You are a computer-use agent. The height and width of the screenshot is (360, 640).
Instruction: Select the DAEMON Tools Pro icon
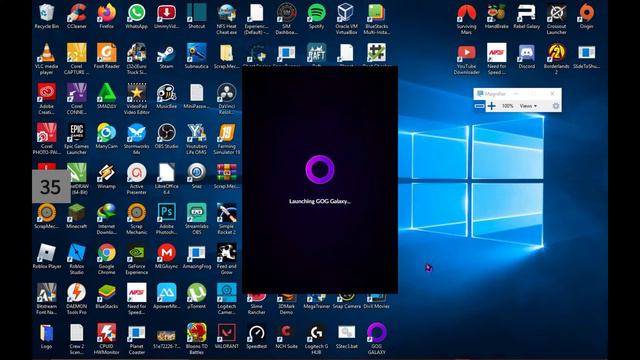[77, 299]
